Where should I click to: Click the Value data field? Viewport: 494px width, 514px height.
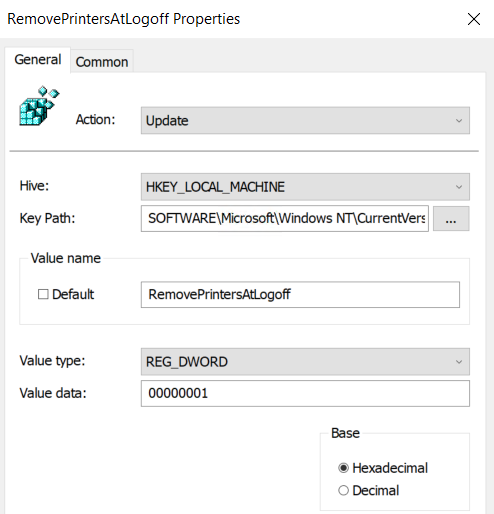pos(305,393)
